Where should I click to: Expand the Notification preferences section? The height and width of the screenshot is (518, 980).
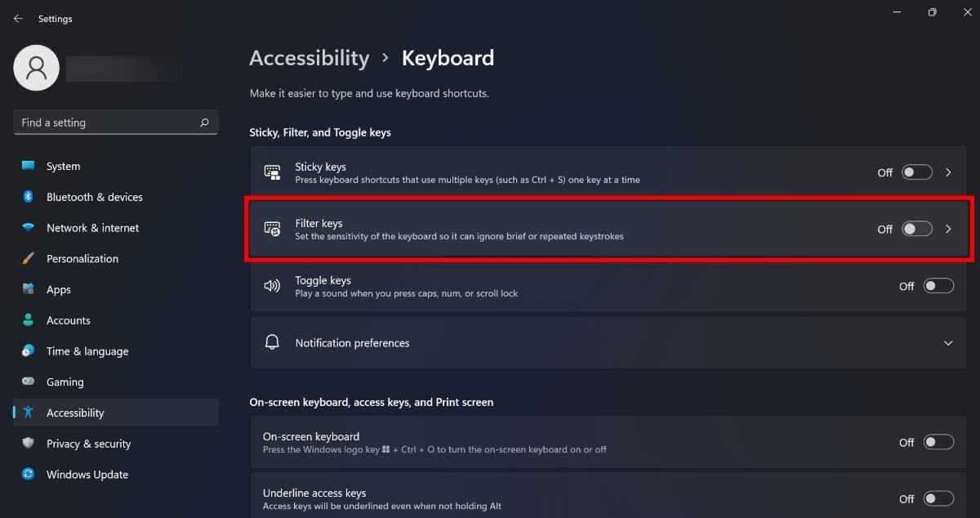click(x=948, y=343)
